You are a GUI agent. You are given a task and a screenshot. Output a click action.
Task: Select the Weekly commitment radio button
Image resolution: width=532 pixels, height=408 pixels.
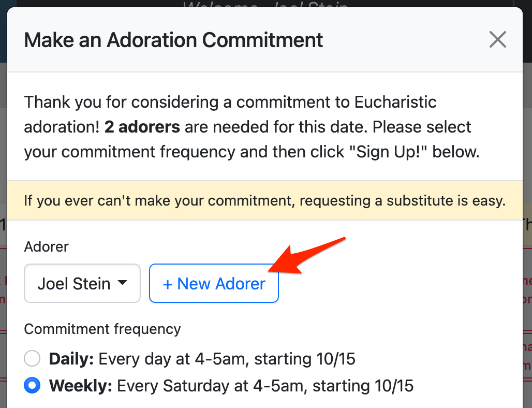coord(32,386)
